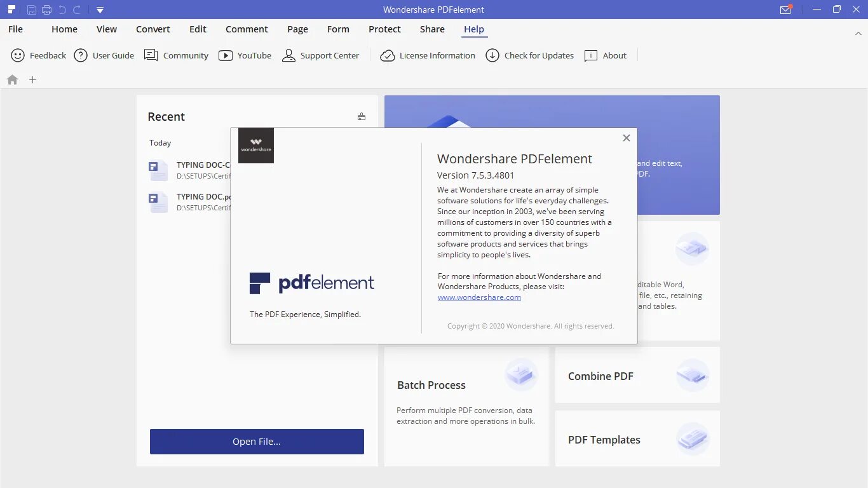Image resolution: width=868 pixels, height=488 pixels.
Task: Click the Convert PDF card icon
Action: [x=693, y=248]
